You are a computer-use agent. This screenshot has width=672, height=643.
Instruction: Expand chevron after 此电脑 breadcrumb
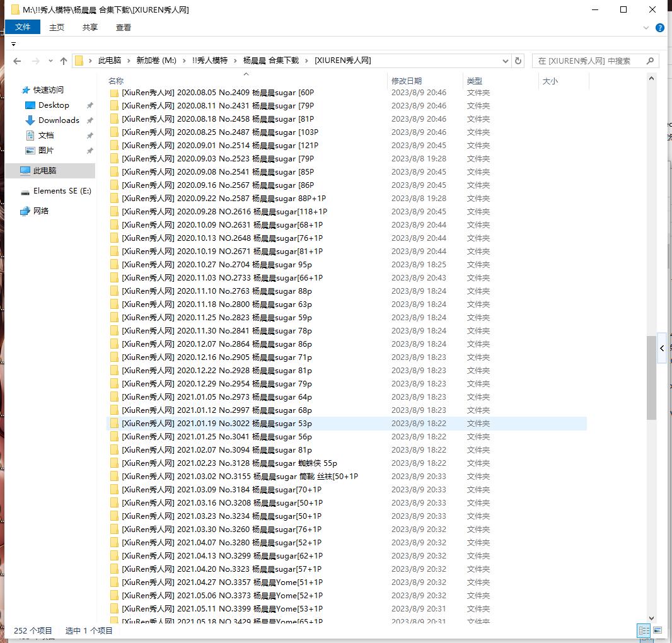[x=129, y=61]
